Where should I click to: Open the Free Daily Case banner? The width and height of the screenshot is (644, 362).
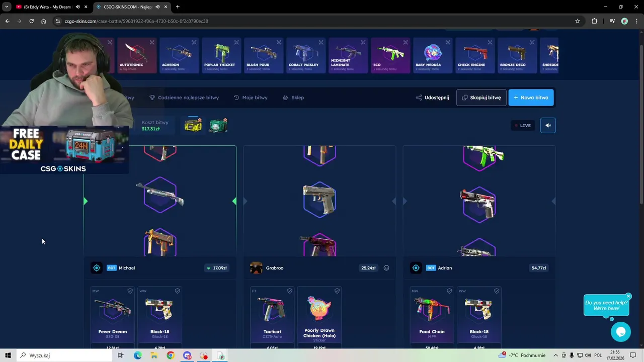click(x=64, y=150)
